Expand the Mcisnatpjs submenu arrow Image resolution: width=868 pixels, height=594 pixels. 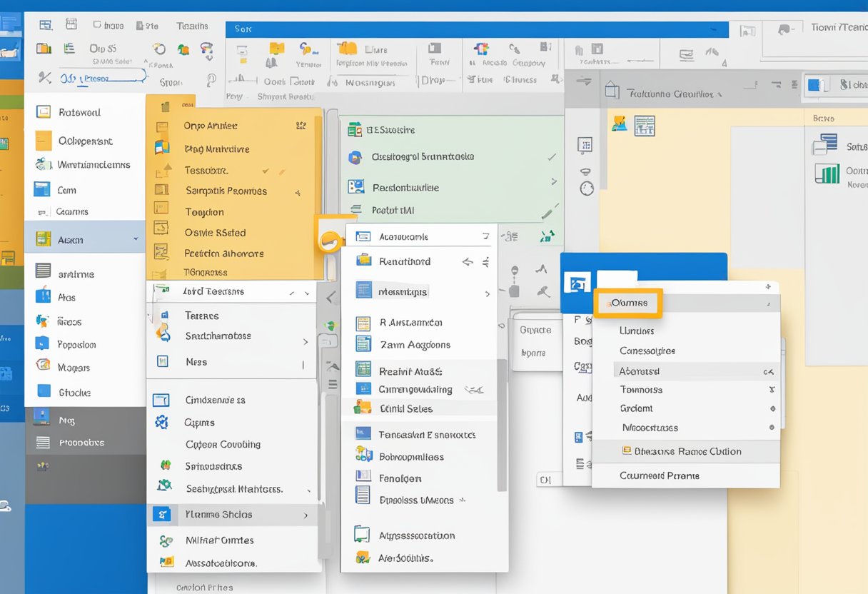487,293
